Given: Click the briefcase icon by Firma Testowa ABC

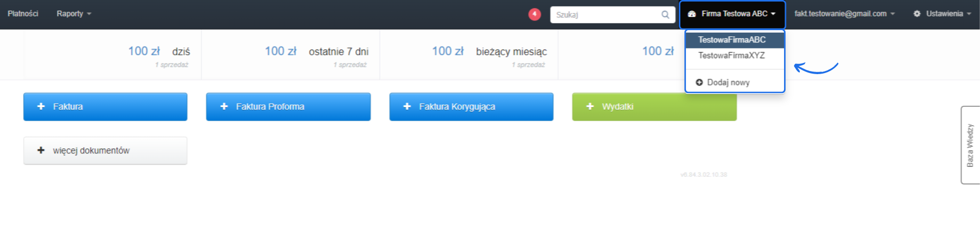Looking at the screenshot, I should (692, 14).
